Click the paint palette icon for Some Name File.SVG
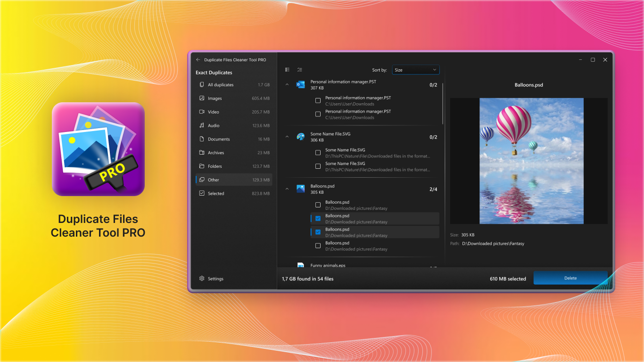Viewport: 644px width, 362px height. (300, 137)
